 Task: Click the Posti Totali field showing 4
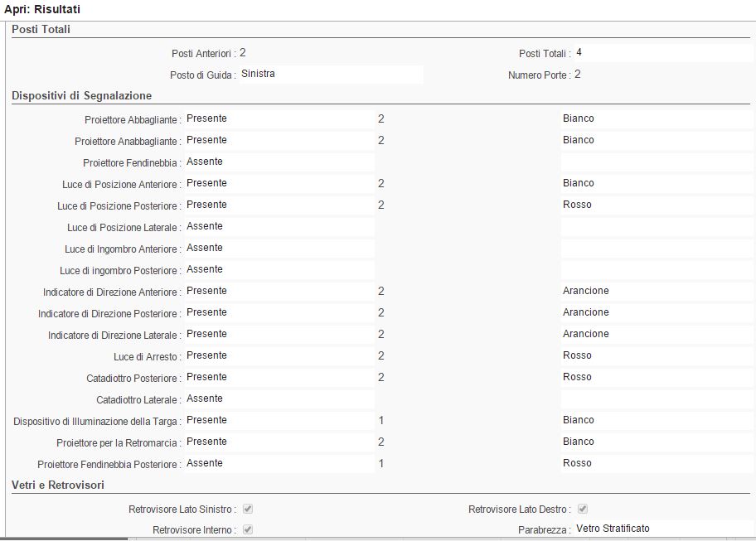pos(662,53)
